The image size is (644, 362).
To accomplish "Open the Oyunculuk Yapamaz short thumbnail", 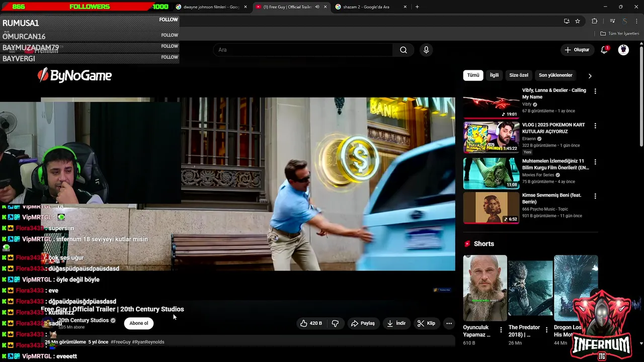I will (485, 288).
